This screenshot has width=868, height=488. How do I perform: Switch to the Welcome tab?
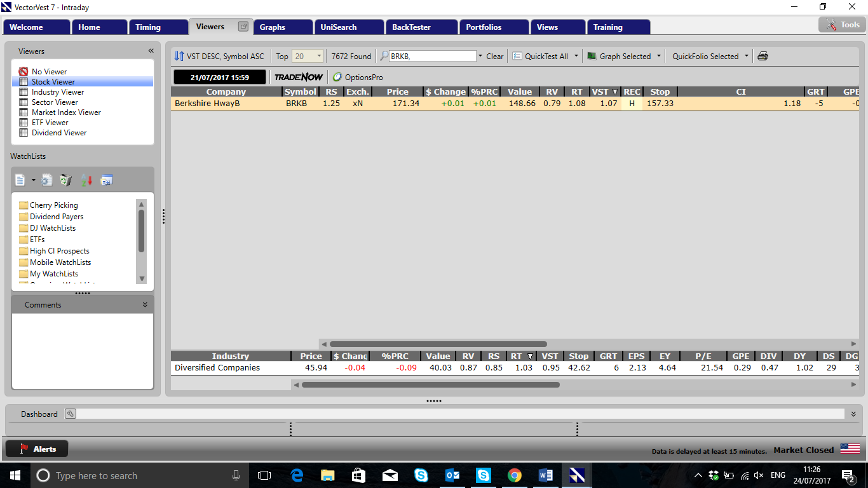pyautogui.click(x=36, y=27)
